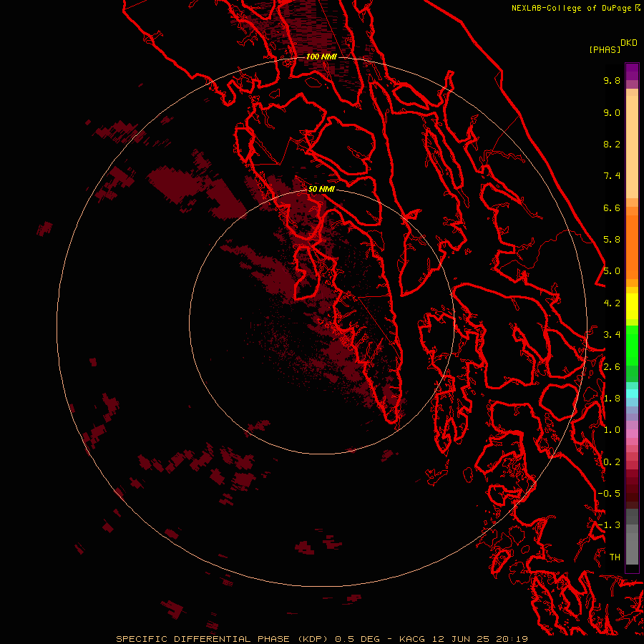Screen dimensions: 644x644
Task: Click the 4.2 scale value
Action: 612,303
